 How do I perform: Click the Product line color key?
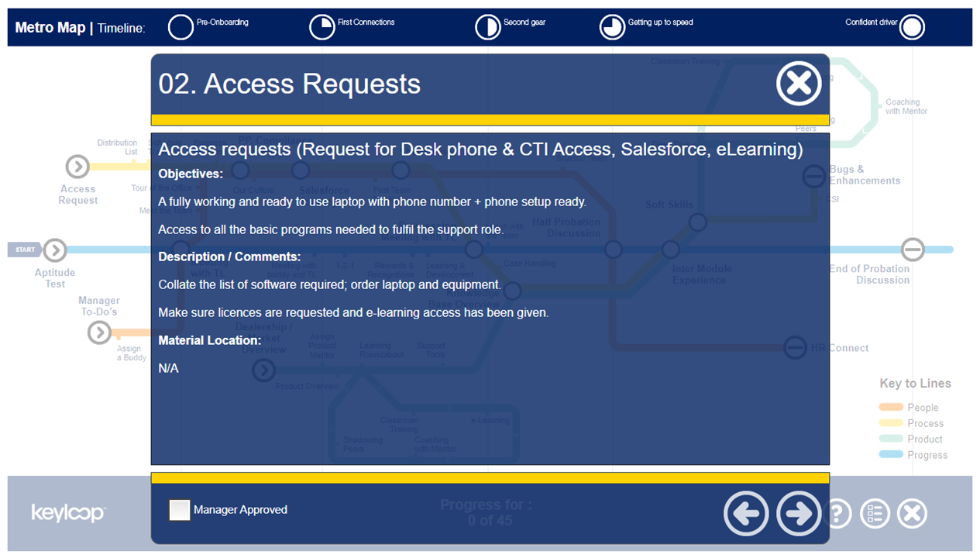click(891, 439)
